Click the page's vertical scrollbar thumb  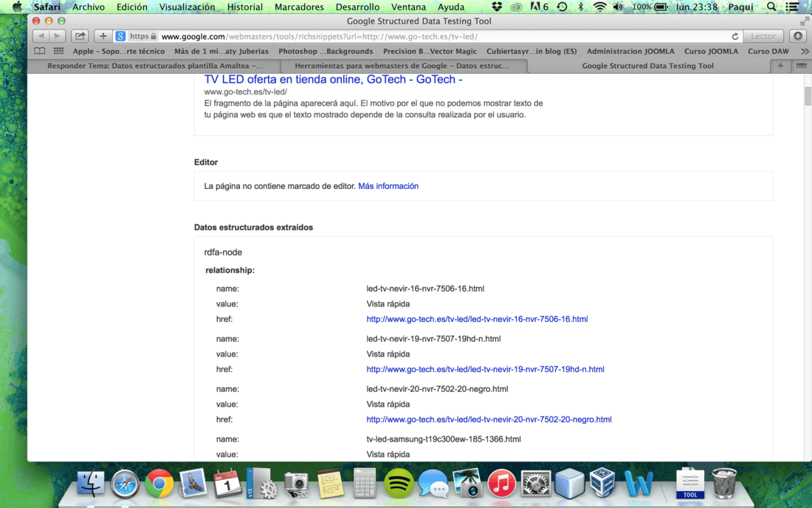pyautogui.click(x=808, y=96)
